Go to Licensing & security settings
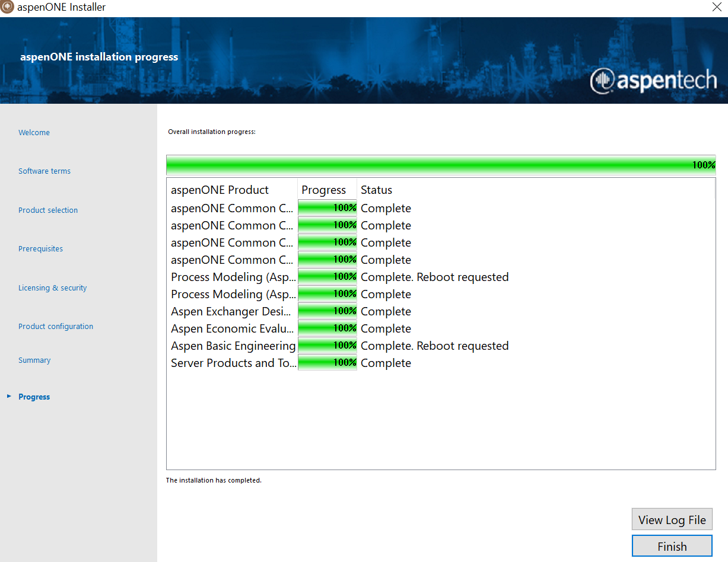 [x=52, y=288]
